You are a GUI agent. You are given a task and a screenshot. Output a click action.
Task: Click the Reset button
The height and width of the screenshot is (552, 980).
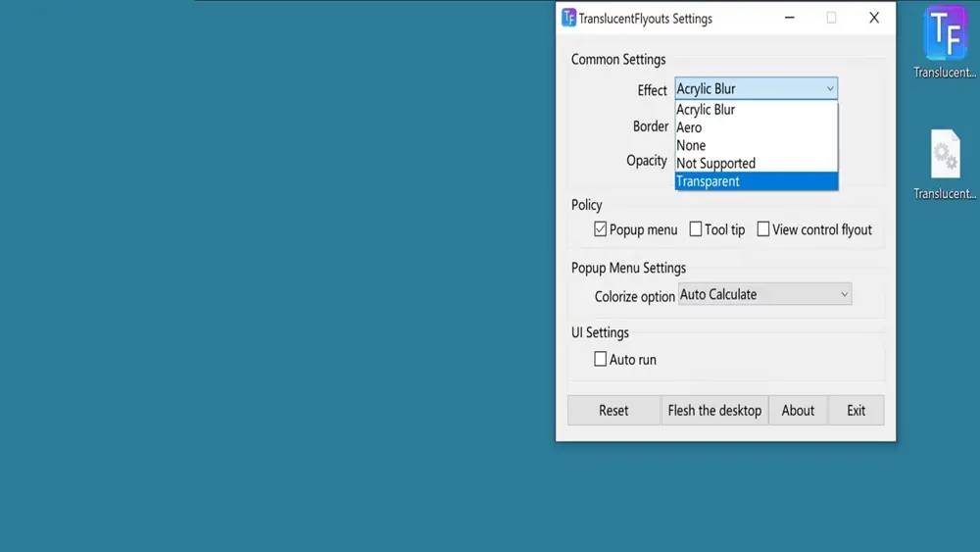click(x=613, y=410)
